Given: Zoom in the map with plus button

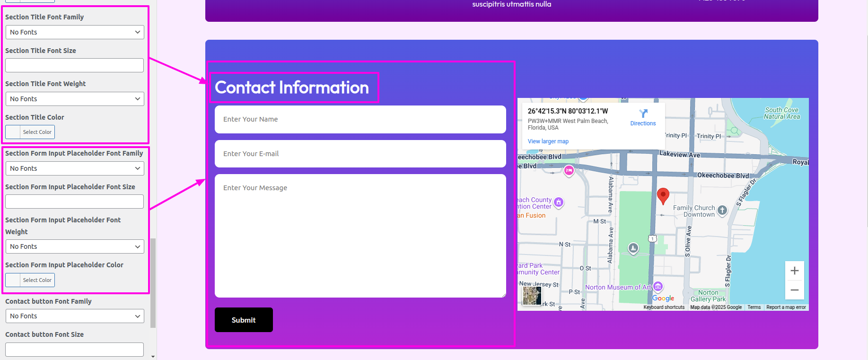Looking at the screenshot, I should click(x=794, y=271).
